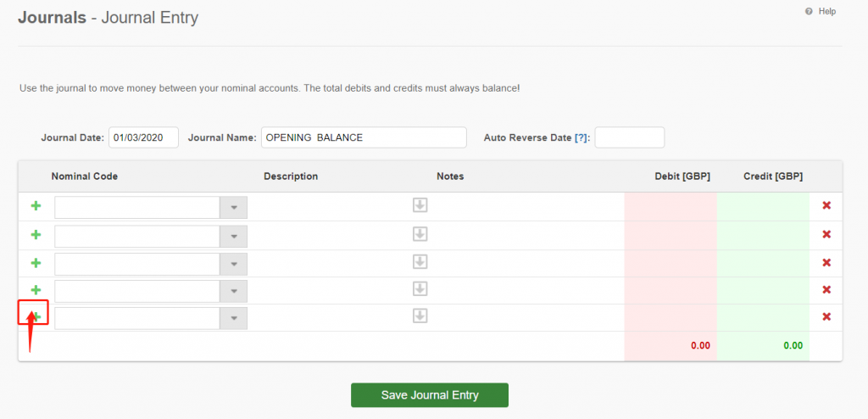Click the [?] link beside Auto Reverse Date
868x419 pixels.
tap(581, 137)
